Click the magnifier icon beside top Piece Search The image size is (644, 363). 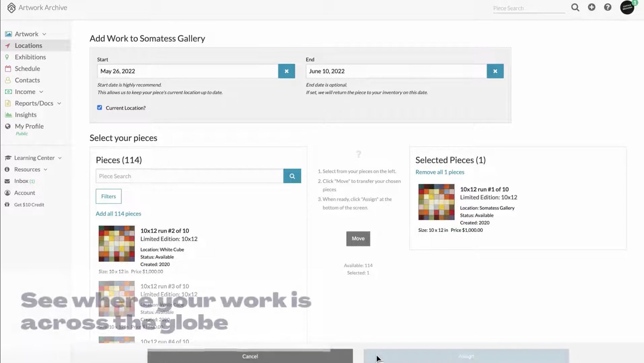pyautogui.click(x=575, y=7)
